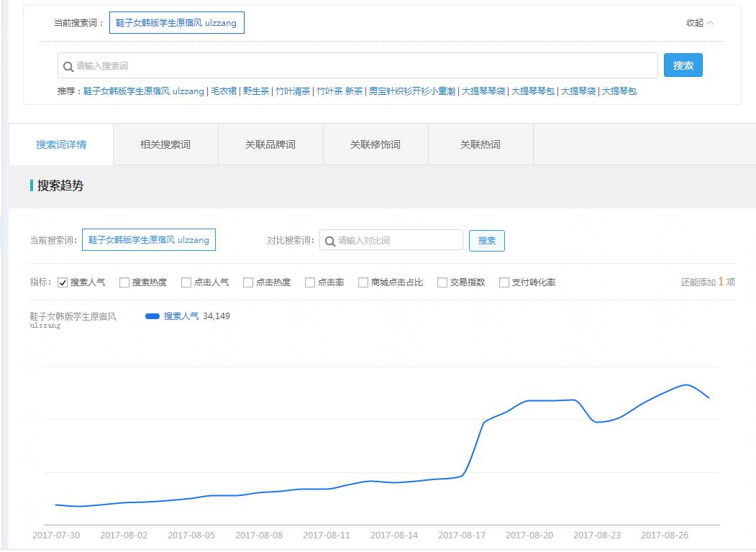Focus the 请输入搜索词 search input
The height and width of the screenshot is (552, 756).
point(360,66)
